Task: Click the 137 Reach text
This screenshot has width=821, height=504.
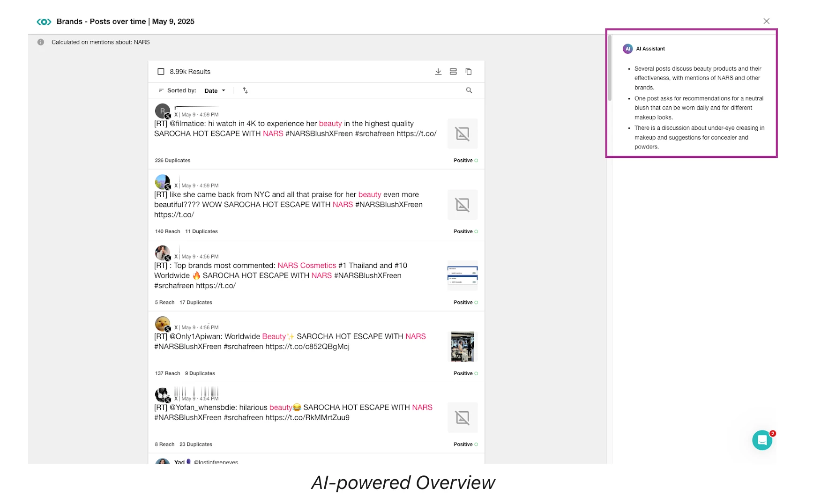Action: 167,373
